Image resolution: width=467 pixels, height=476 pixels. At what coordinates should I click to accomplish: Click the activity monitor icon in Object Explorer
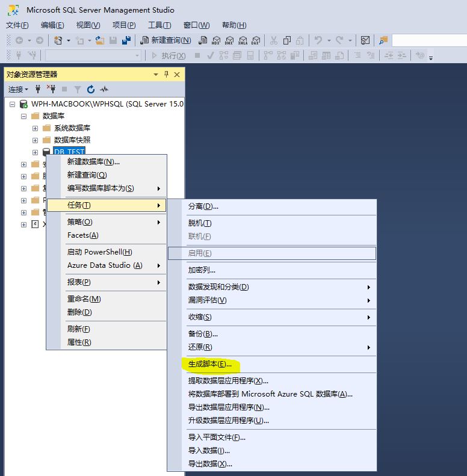104,89
